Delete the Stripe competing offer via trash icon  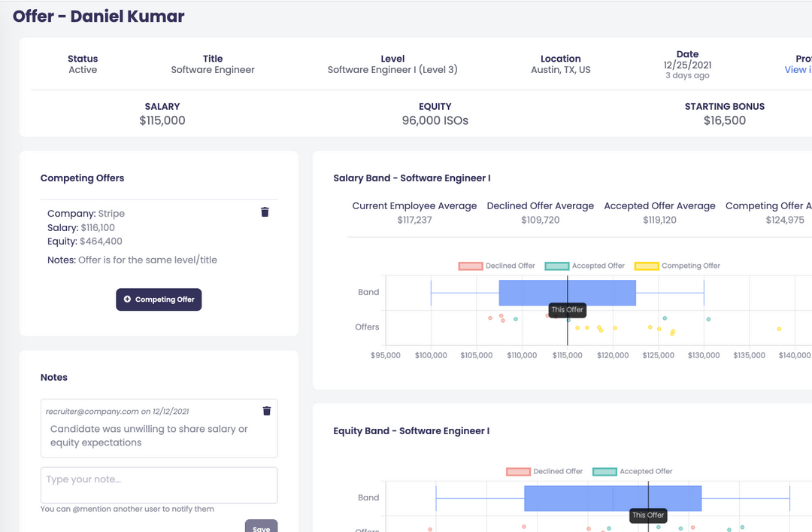tap(265, 212)
